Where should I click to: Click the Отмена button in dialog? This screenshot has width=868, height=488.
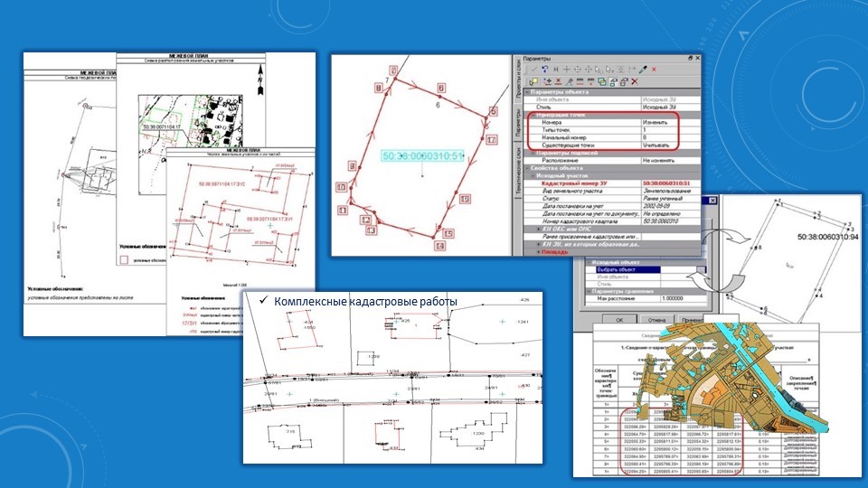click(656, 320)
